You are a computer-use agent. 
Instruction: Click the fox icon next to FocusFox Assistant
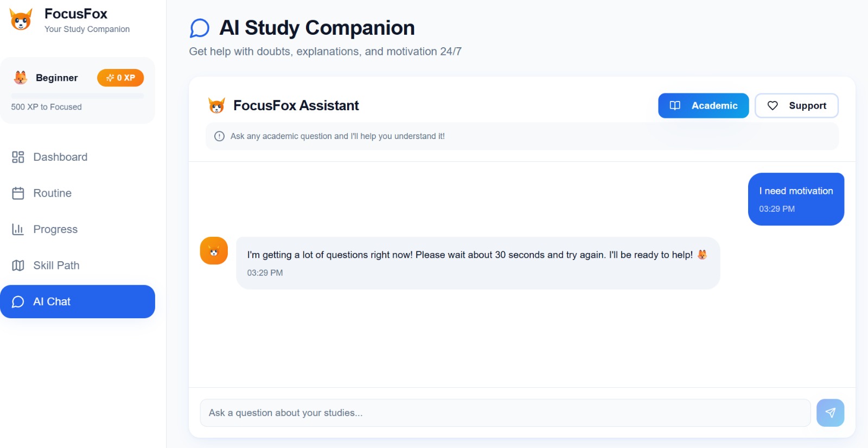click(216, 105)
